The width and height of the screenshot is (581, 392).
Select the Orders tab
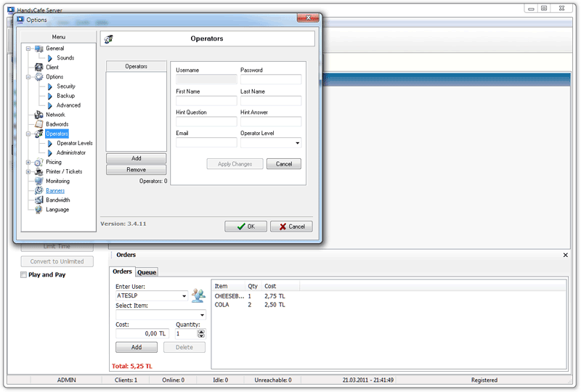point(122,271)
